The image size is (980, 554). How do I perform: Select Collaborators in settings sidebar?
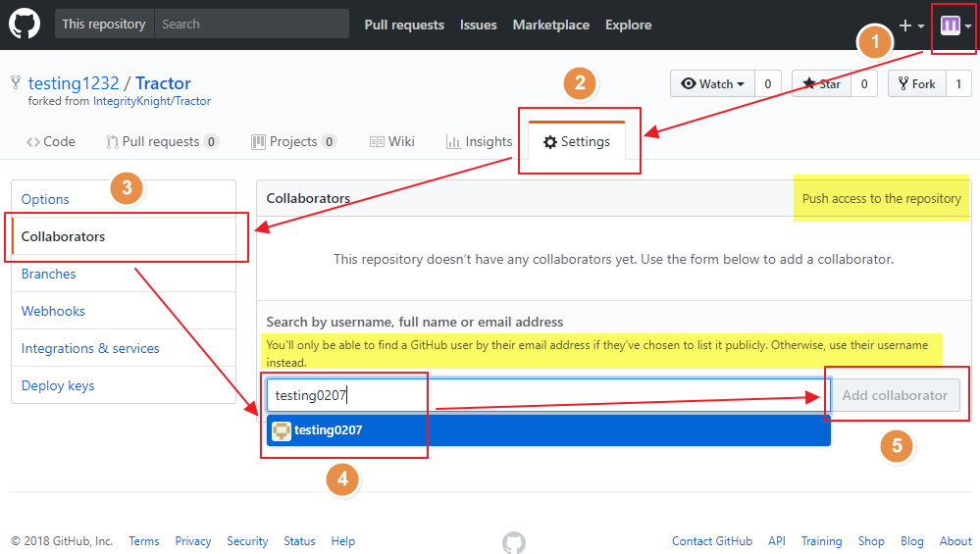click(124, 236)
